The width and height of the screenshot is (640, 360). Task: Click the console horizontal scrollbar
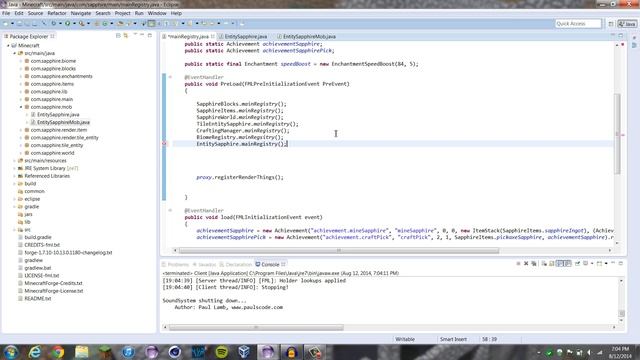point(256,327)
